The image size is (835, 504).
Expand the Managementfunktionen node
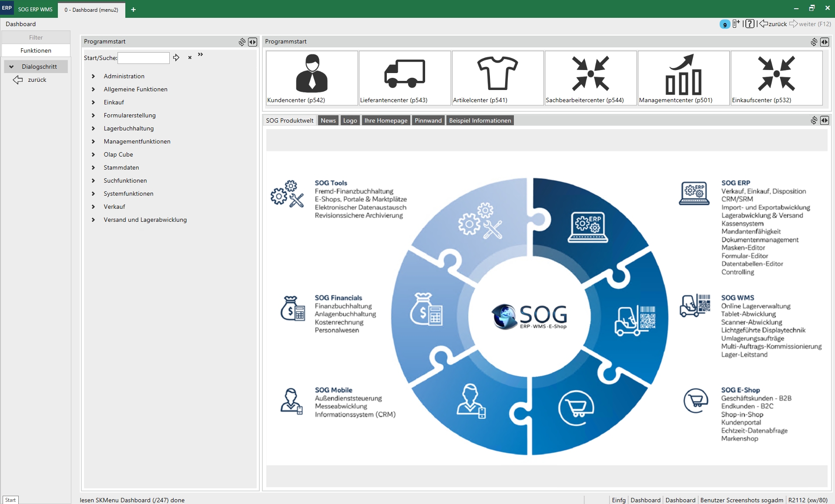(93, 141)
